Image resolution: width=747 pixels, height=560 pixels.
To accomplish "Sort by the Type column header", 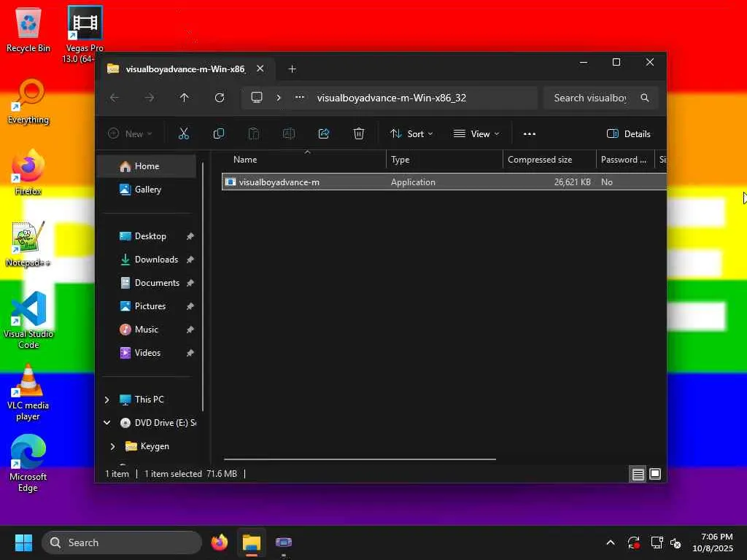I will coord(444,160).
